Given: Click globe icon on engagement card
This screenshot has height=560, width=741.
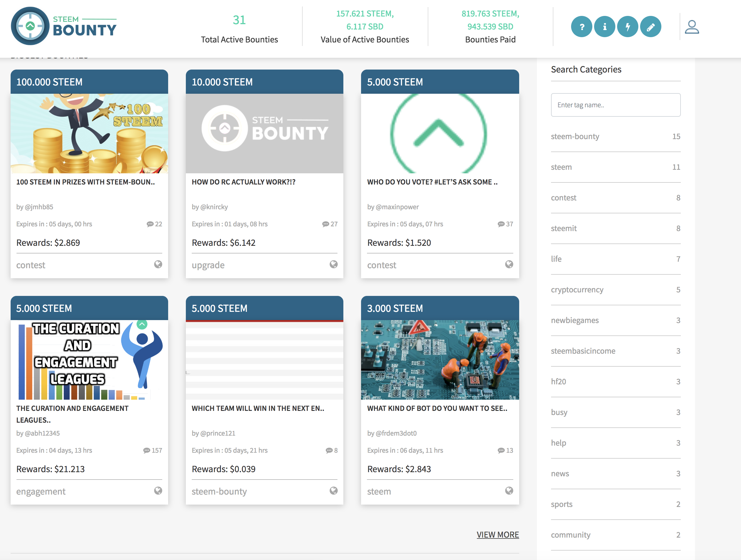Looking at the screenshot, I should (158, 491).
